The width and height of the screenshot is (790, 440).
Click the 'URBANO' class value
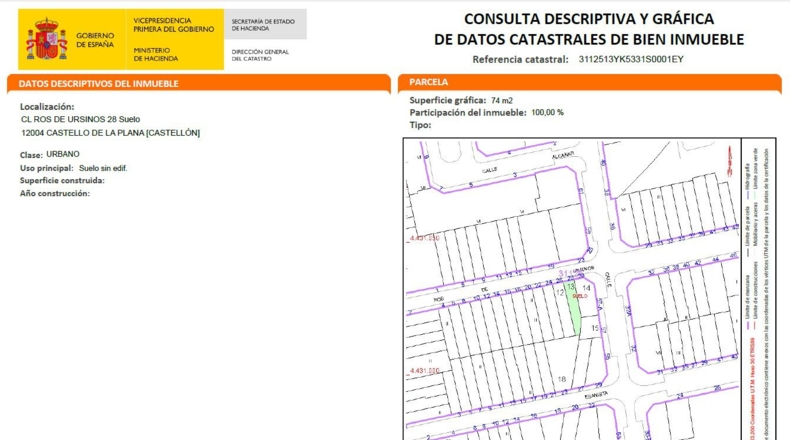[63, 154]
